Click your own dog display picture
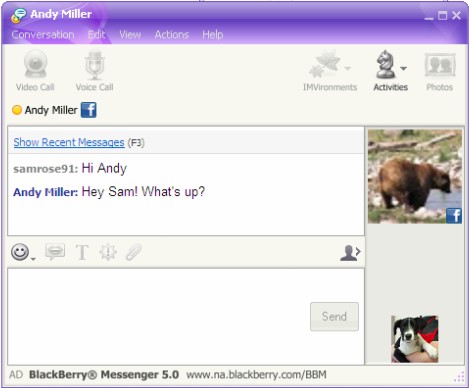Viewport: 469px width, 388px height. [x=415, y=339]
